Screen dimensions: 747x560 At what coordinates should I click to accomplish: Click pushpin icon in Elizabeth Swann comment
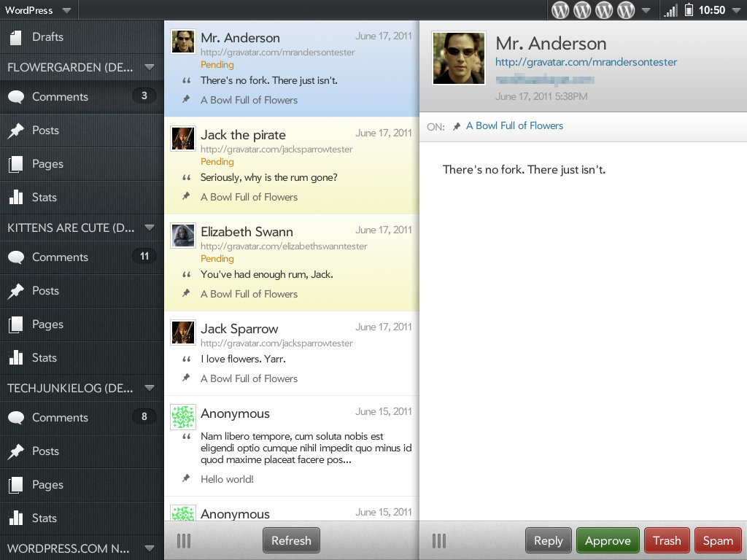pyautogui.click(x=186, y=293)
